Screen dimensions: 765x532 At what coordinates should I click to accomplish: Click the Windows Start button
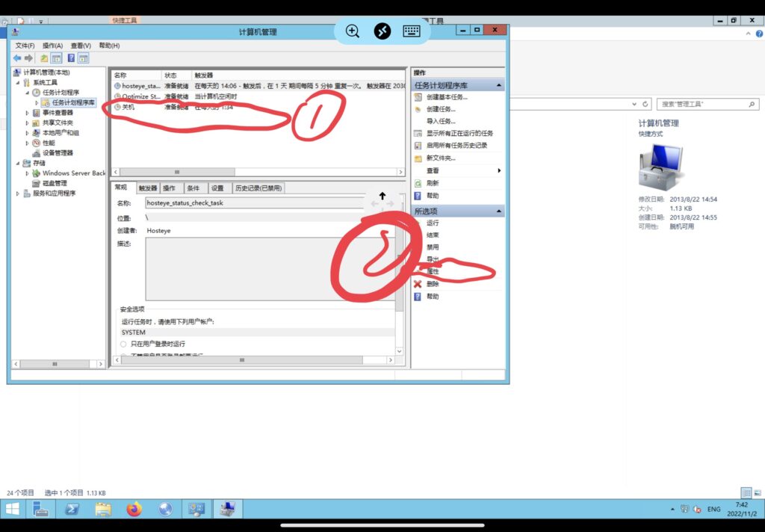pyautogui.click(x=13, y=510)
